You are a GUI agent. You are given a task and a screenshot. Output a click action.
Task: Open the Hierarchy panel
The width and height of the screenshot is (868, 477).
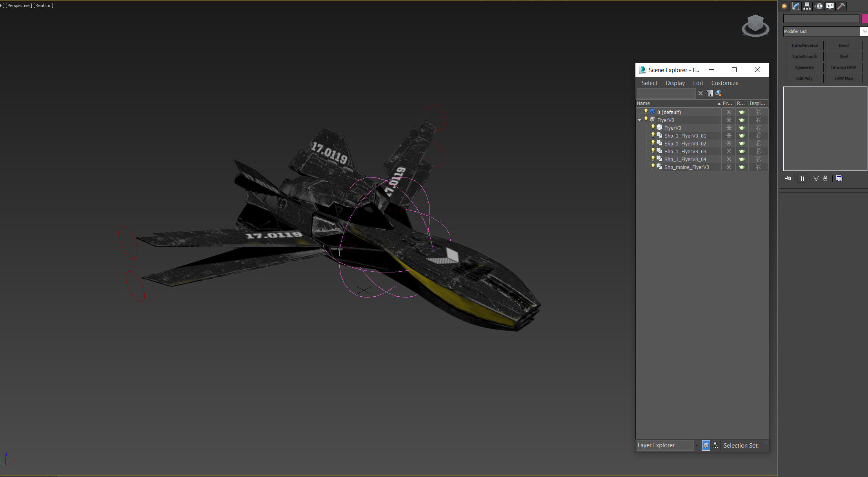pyautogui.click(x=807, y=6)
